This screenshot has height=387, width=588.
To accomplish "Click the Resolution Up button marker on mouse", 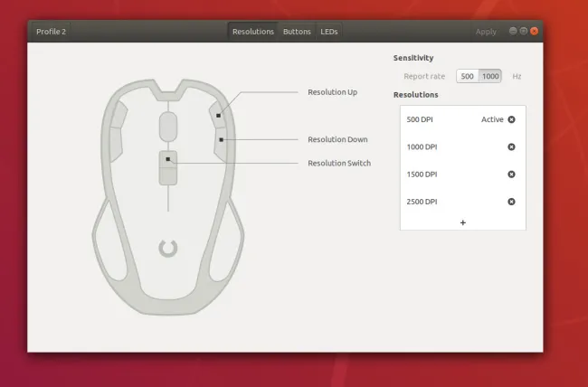I will coord(218,116).
